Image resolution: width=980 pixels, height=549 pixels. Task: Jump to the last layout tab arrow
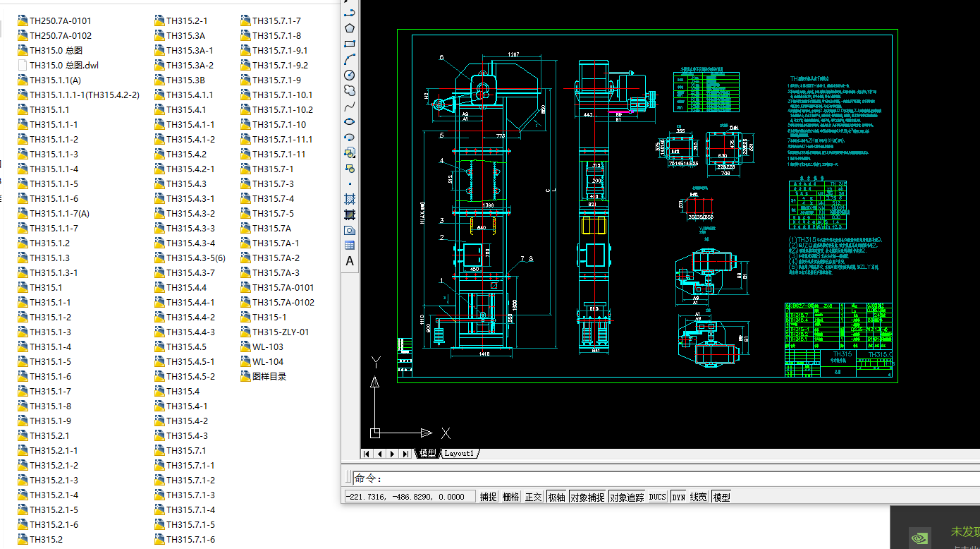point(406,454)
